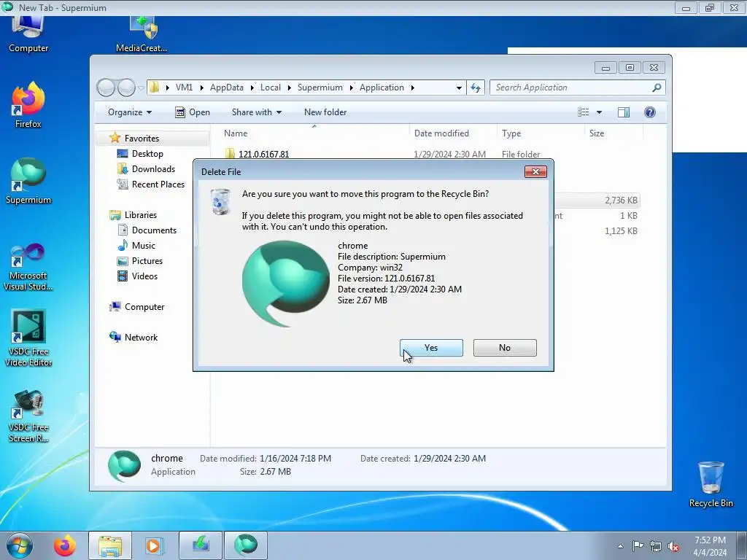Screen dimensions: 747x560
Task: Click the network tray icon
Action: tap(656, 546)
